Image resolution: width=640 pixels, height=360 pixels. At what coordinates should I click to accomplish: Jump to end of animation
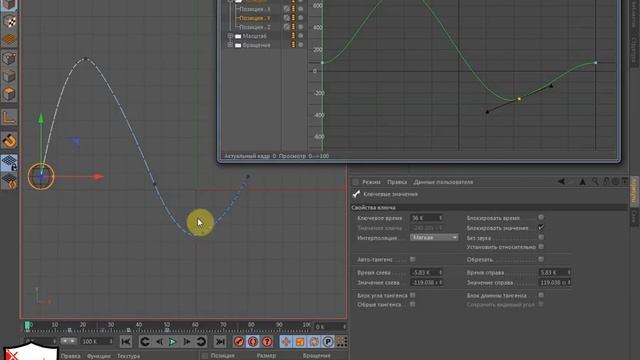click(220, 342)
